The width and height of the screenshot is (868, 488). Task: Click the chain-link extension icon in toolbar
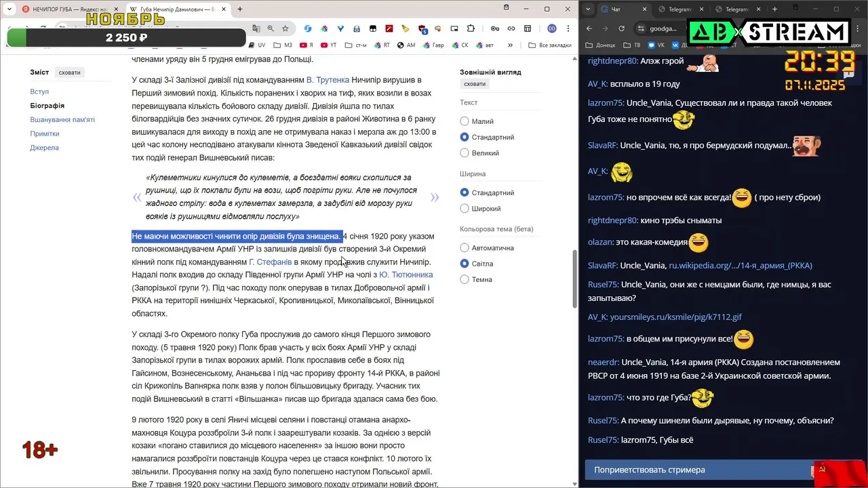point(511,28)
